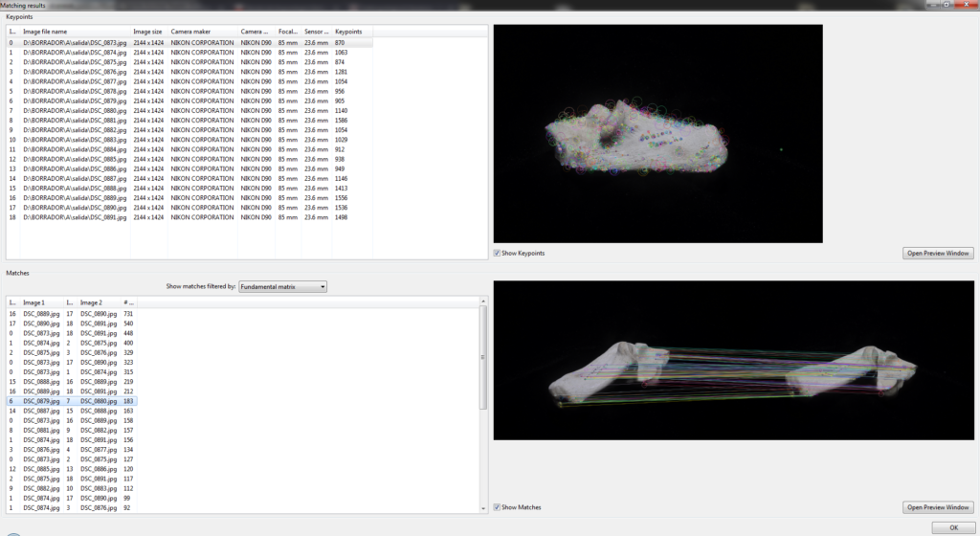Click the Image 2 column header
Viewport: 980px width, 536px height.
point(99,302)
